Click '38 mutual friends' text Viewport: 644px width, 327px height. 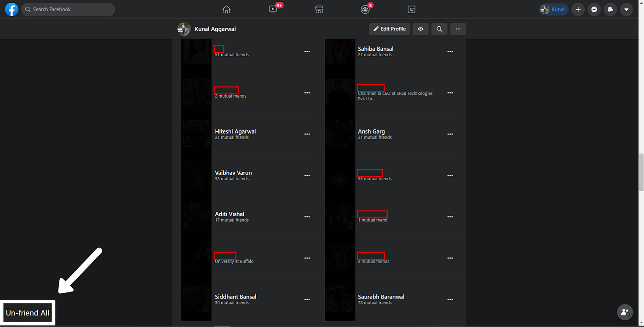(231, 179)
